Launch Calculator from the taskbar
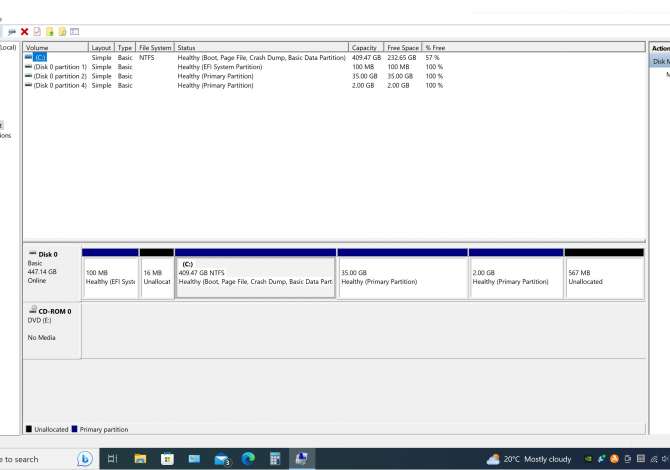Viewport: 670px width, 470px height. (x=275, y=459)
